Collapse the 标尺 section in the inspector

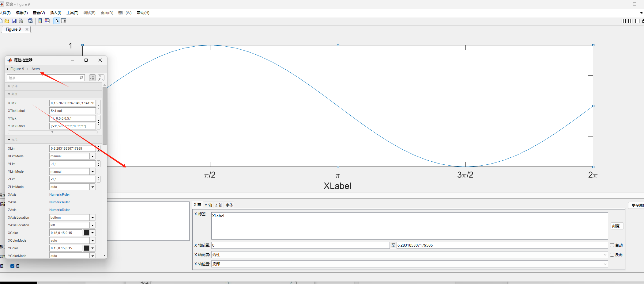(9, 140)
